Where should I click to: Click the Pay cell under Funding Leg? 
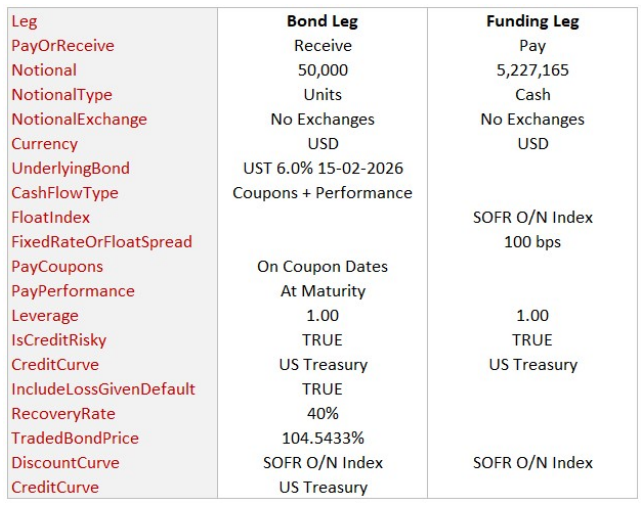[532, 46]
